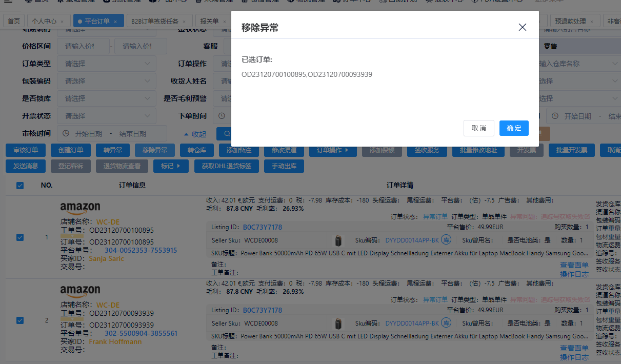Image resolution: width=621 pixels, height=364 pixels.
Task: Uncheck the select-all checkbox in the table header
Action: [x=19, y=186]
